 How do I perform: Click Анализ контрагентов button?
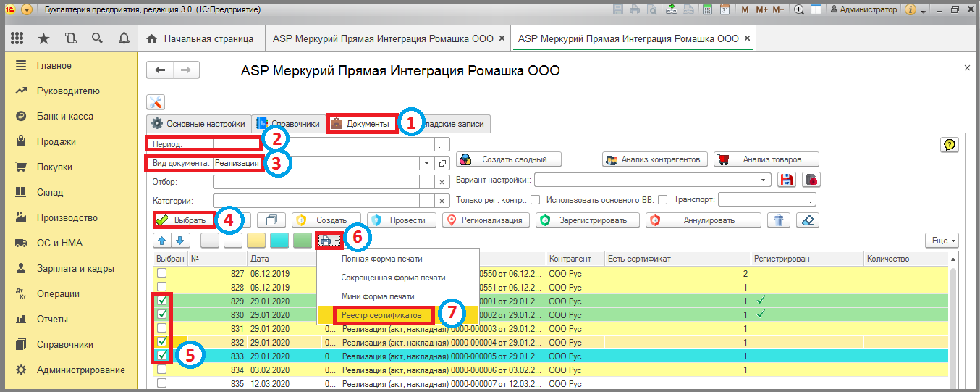654,159
